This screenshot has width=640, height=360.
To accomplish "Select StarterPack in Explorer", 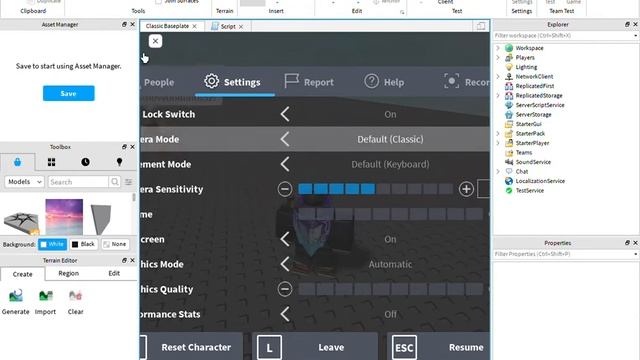I will pyautogui.click(x=530, y=133).
